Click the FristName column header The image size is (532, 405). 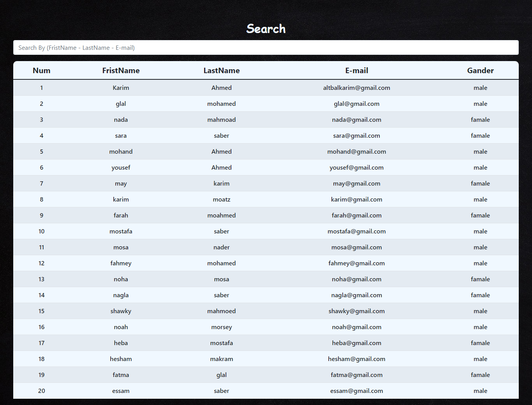point(121,70)
